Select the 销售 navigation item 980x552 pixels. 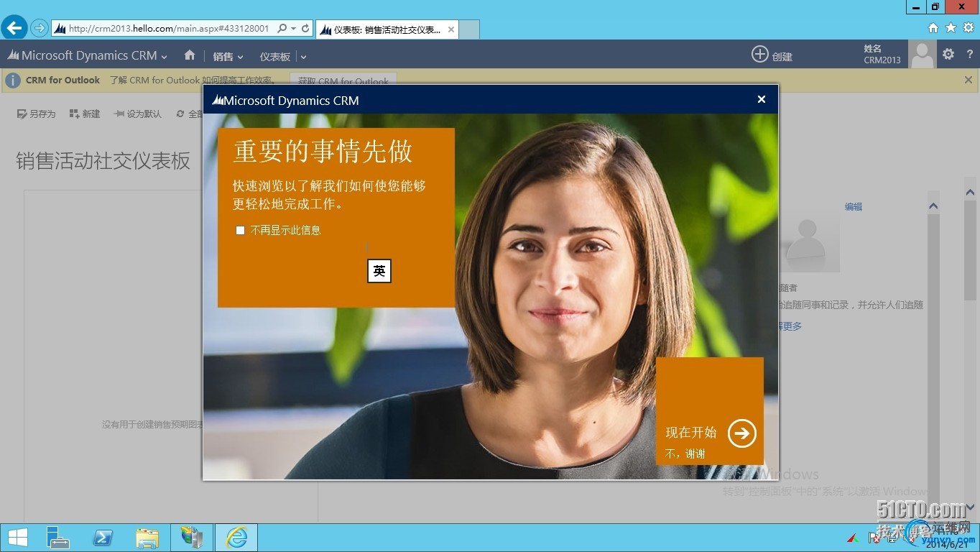click(x=223, y=56)
